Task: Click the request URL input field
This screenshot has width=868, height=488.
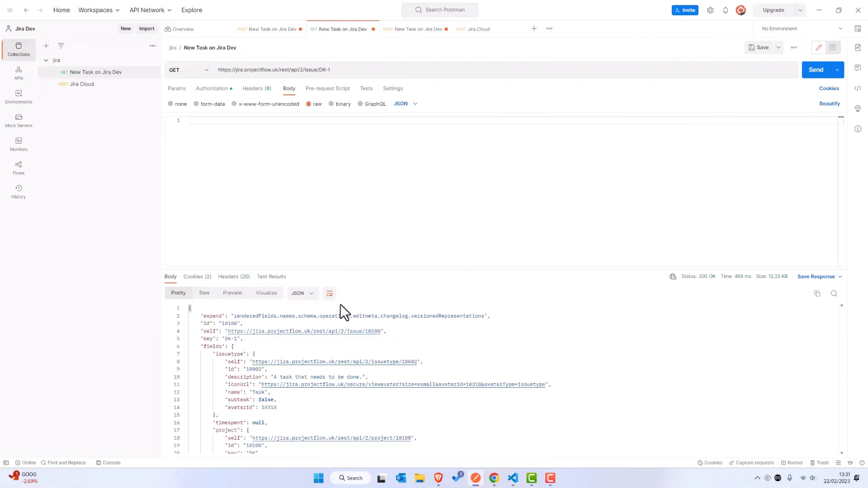Action: pyautogui.click(x=506, y=70)
